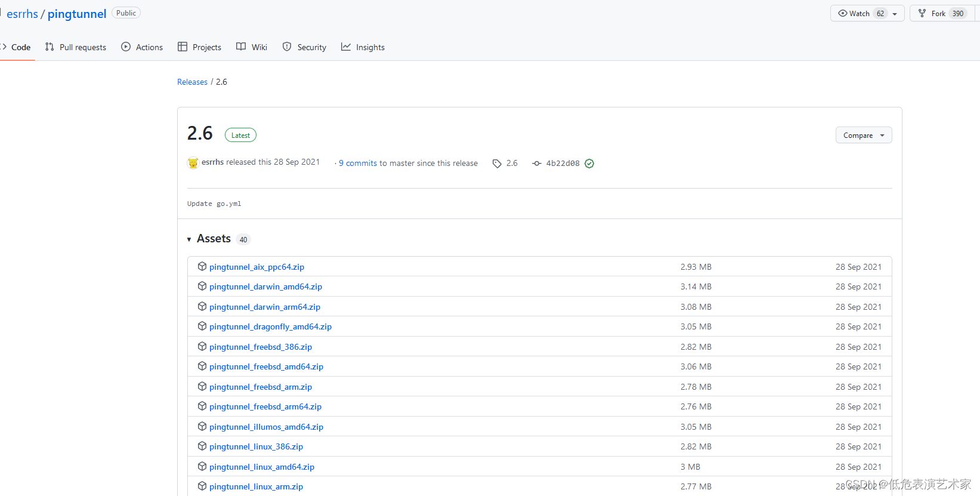Click package icon beside pingtunnel_freebsd_amd64.zip

point(202,366)
